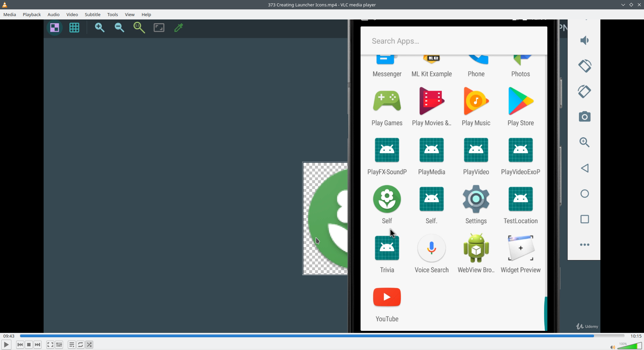Open the Audio menu
Viewport: 644px width, 350px height.
point(54,14)
